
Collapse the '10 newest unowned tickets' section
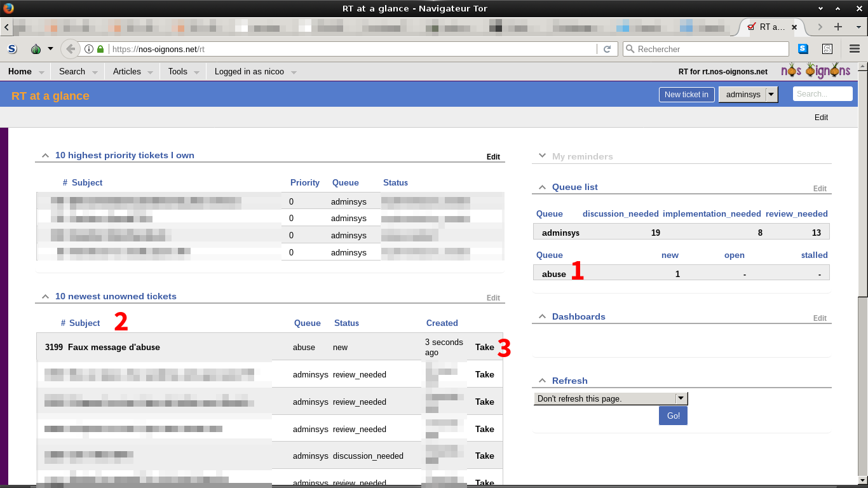click(45, 297)
